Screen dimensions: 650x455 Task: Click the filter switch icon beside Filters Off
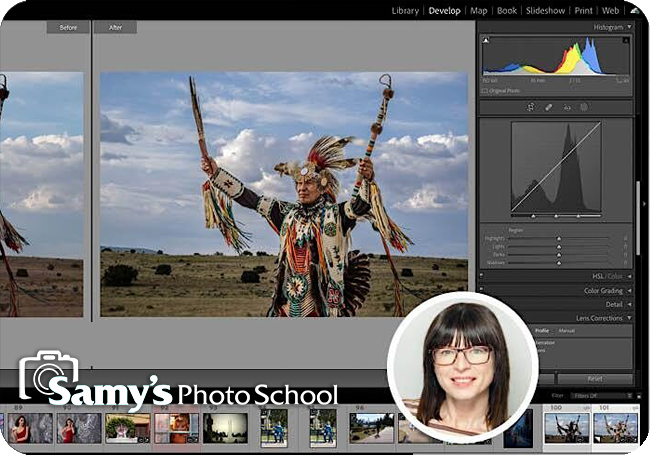pos(639,396)
